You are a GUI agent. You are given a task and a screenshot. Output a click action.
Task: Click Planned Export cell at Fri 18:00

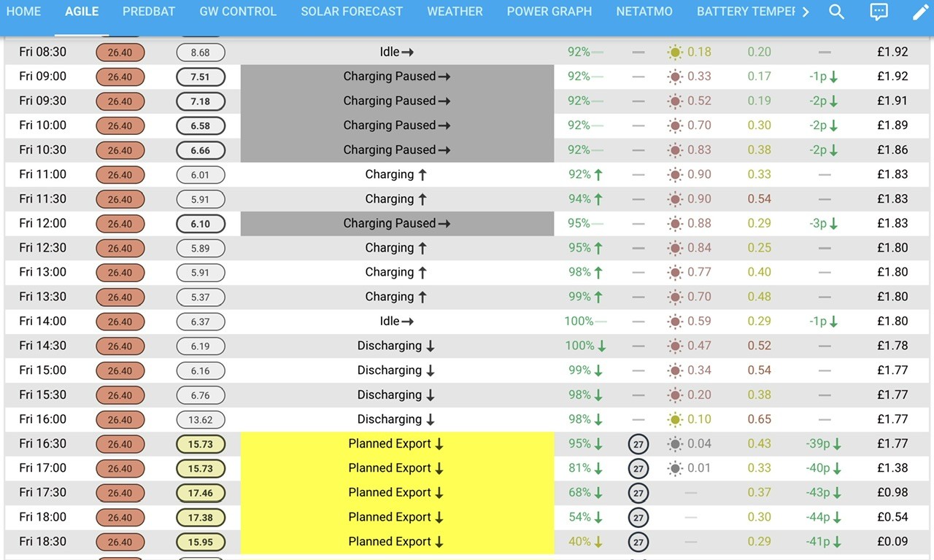(x=397, y=517)
